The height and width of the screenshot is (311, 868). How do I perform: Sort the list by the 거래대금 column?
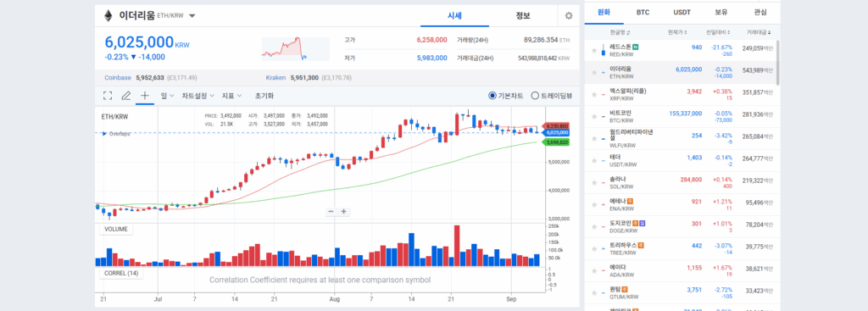click(759, 32)
